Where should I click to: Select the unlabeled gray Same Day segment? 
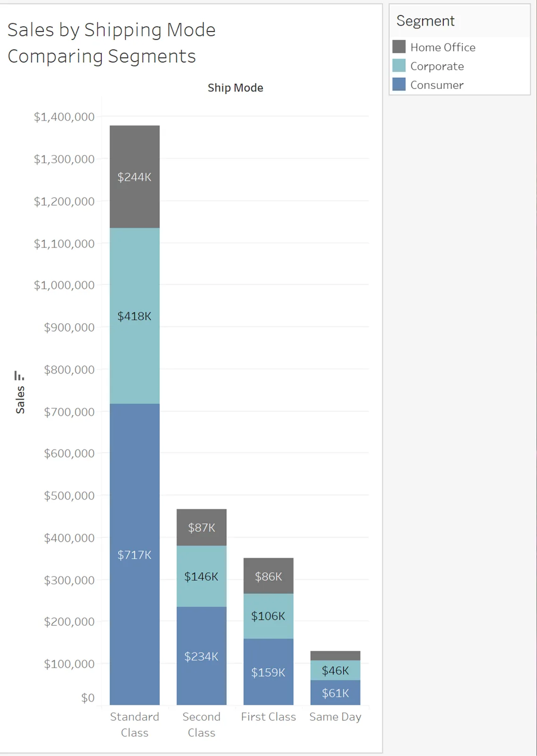(x=335, y=656)
